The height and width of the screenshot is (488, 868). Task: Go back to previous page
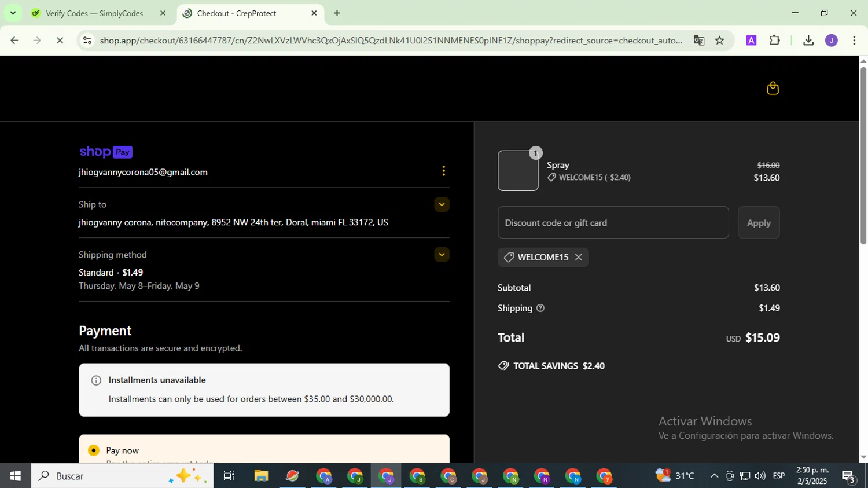[14, 41]
